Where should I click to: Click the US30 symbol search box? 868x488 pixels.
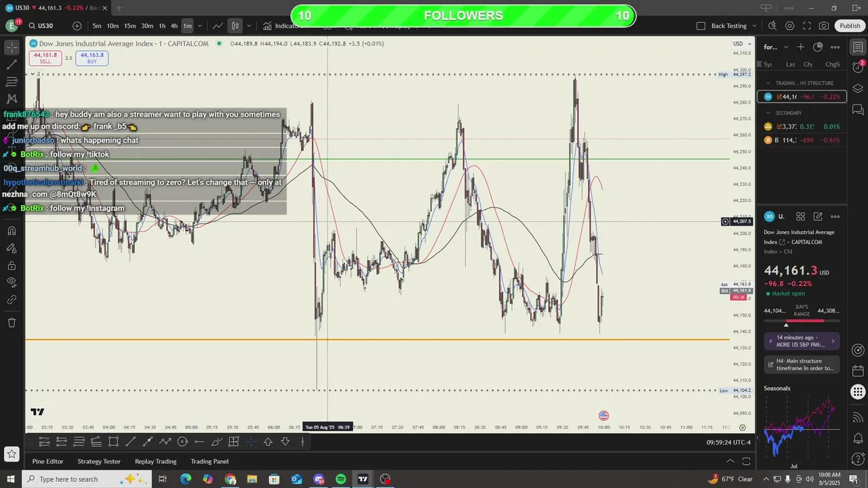(x=45, y=26)
